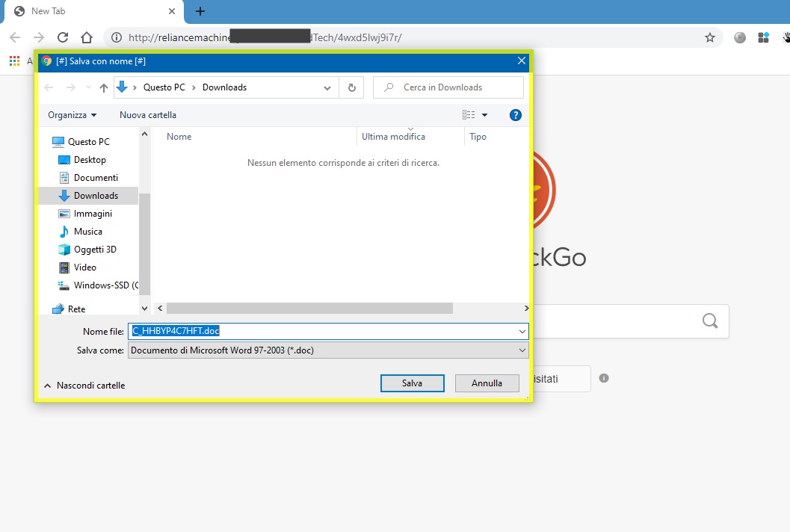View site information icon in address bar
790x532 pixels.
click(117, 37)
